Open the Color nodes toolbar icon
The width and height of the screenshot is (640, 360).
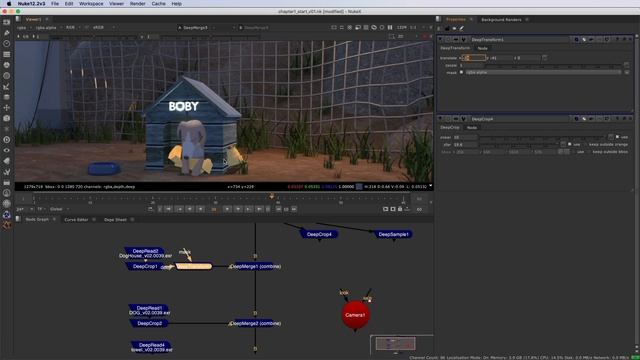(7, 64)
